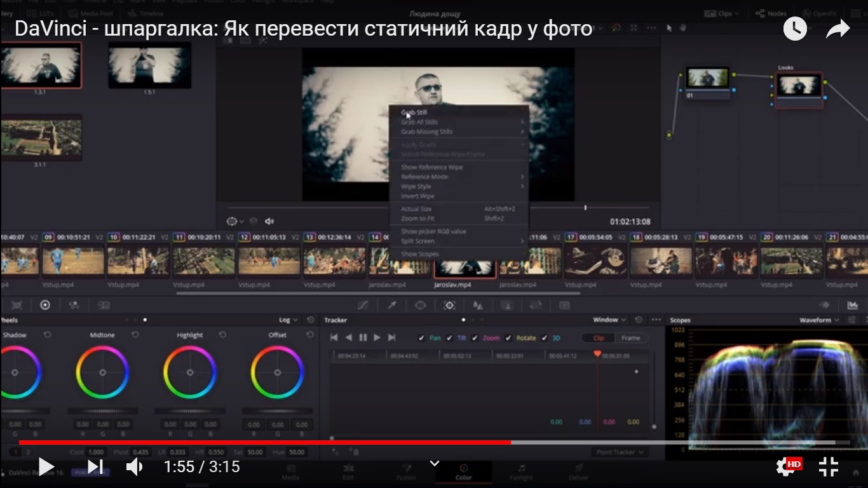Select clip thumbnail 19 in the timeline strip
The width and height of the screenshot is (868, 488).
click(723, 261)
